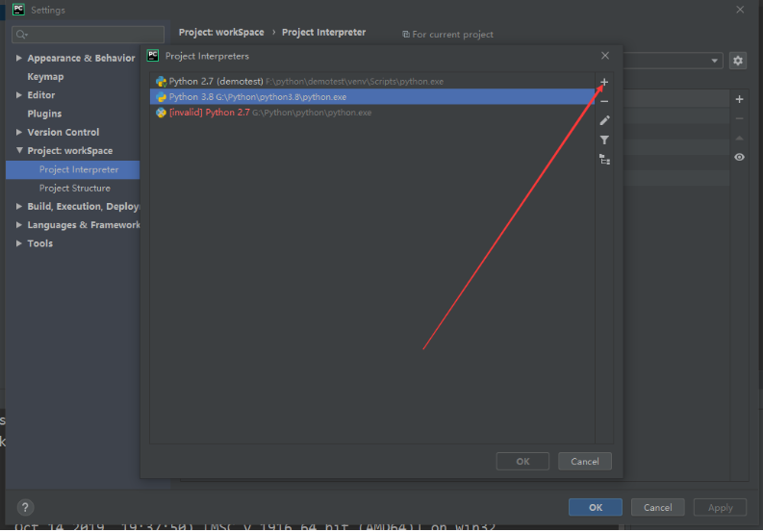763x532 pixels.
Task: Expand Version Control section
Action: point(19,132)
